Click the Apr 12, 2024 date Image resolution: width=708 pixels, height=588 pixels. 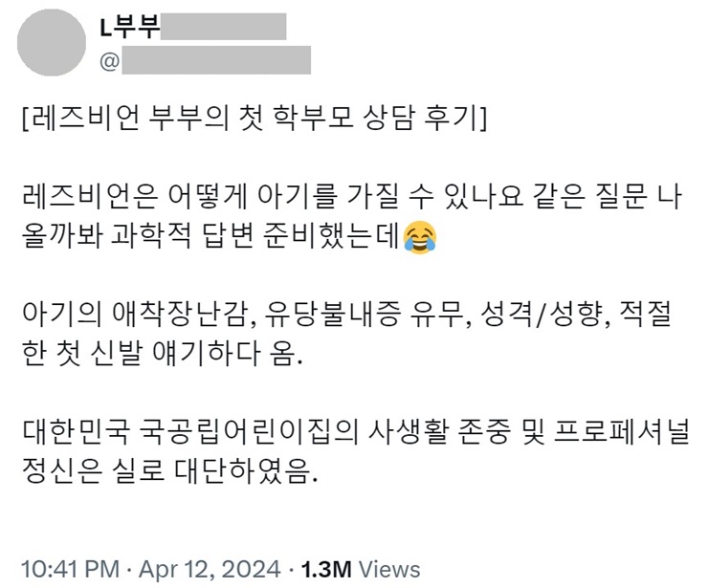[x=210, y=569]
